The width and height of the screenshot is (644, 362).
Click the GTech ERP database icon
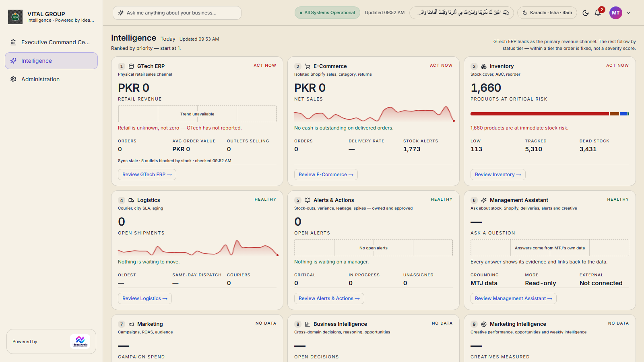pyautogui.click(x=131, y=66)
